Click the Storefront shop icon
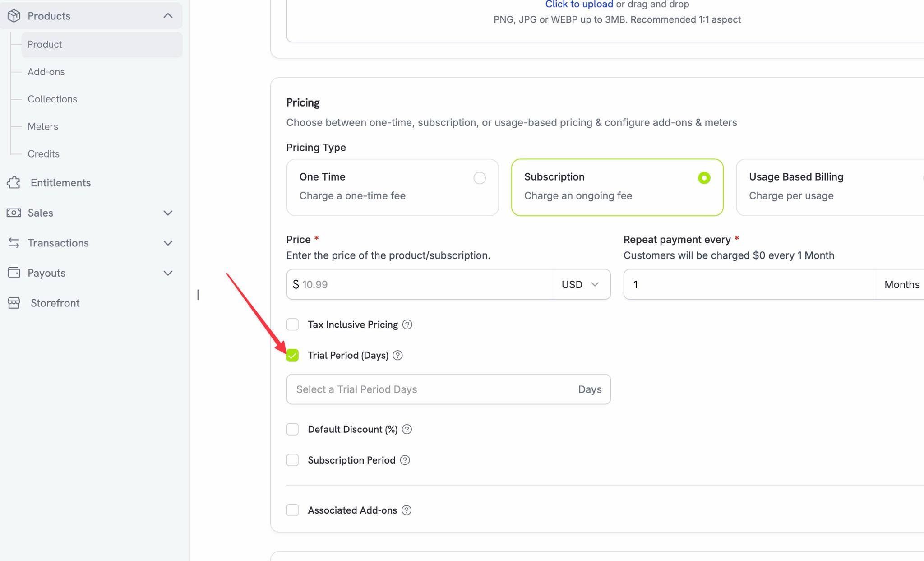This screenshot has height=561, width=924. 14,303
